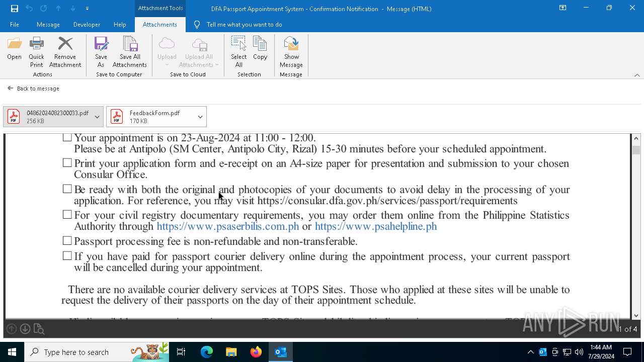The image size is (644, 362).
Task: Remove Attachment from the message
Action: point(65,52)
